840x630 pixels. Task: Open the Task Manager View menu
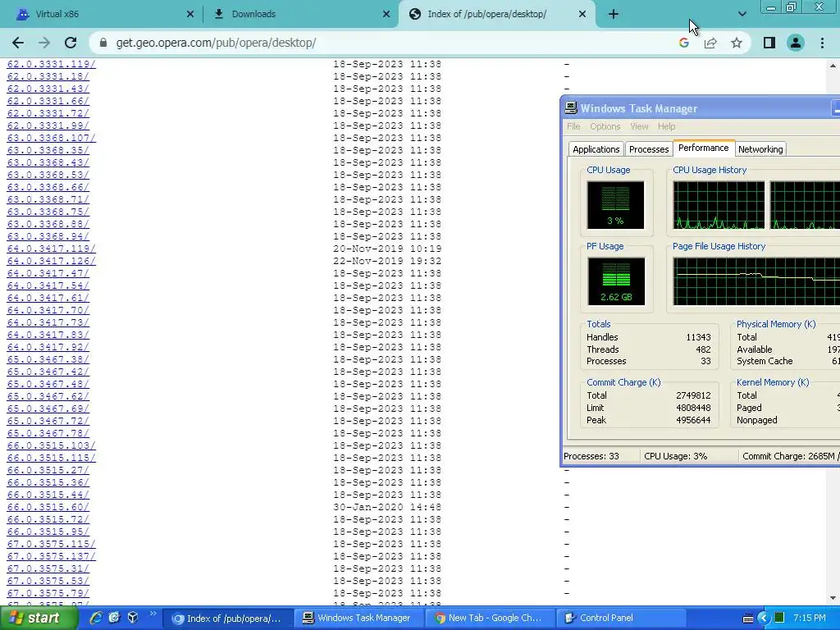click(x=638, y=126)
